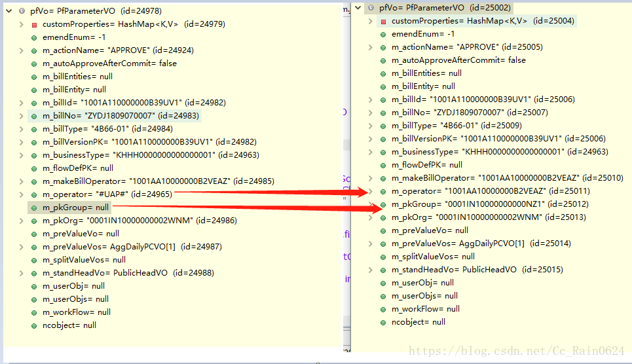This screenshot has width=632, height=364.
Task: Expand m_billType (id=25009) node
Action: point(371,126)
